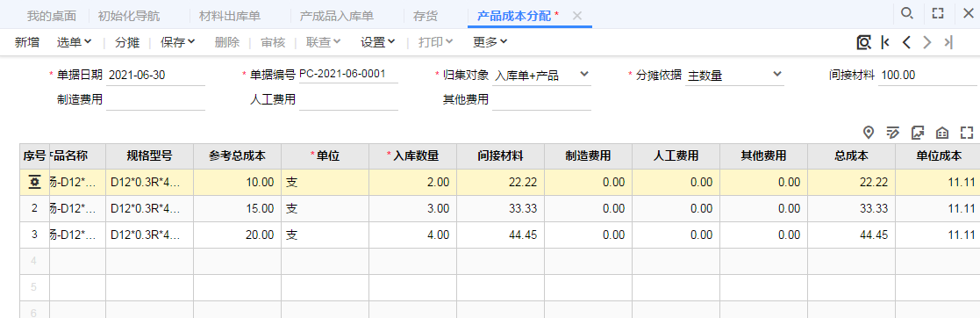Click the chart export icon above the table
Image resolution: width=980 pixels, height=318 pixels.
click(918, 132)
